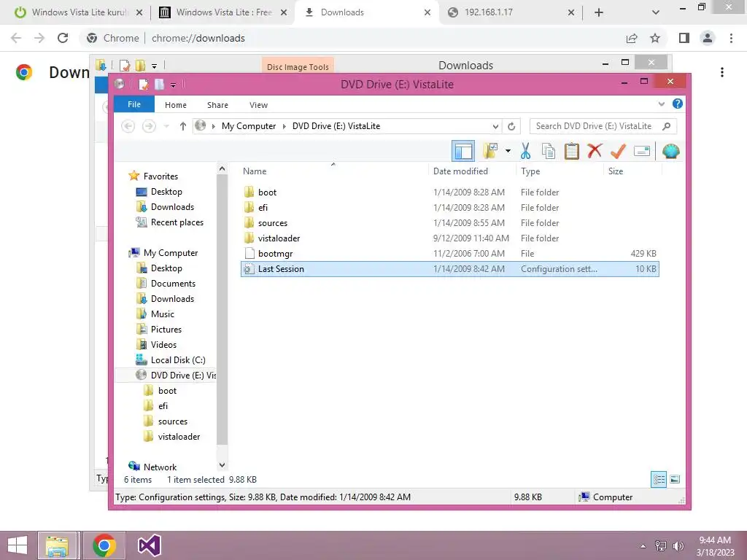Expand the ribbon with the chevron
Screen dimensions: 747x560
(661, 104)
